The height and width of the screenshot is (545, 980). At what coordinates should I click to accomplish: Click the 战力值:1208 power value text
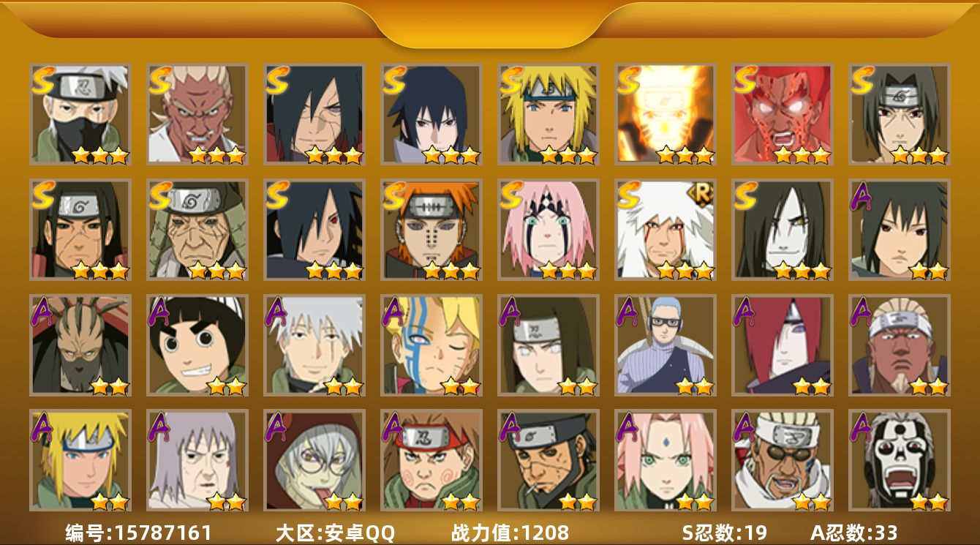pyautogui.click(x=510, y=533)
